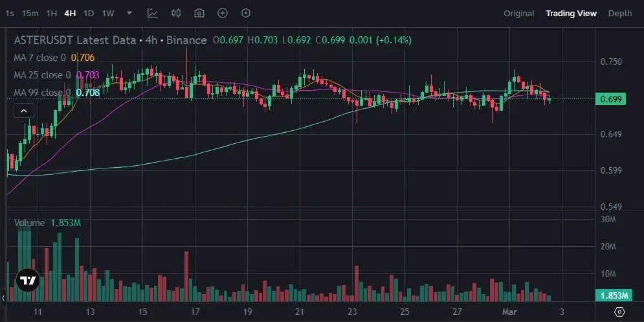Click the 0.549 price axis label
Image resolution: width=644 pixels, height=322 pixels.
pyautogui.click(x=611, y=207)
